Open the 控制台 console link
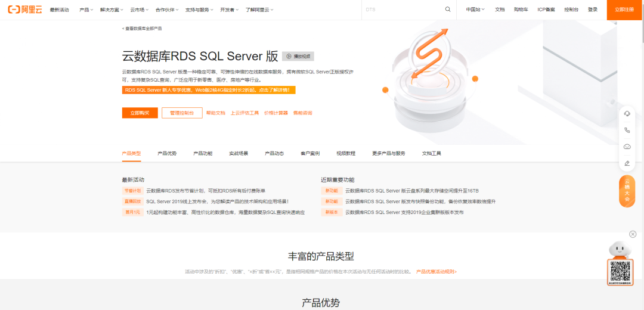Screen dimensions: 644x310 tap(571, 10)
